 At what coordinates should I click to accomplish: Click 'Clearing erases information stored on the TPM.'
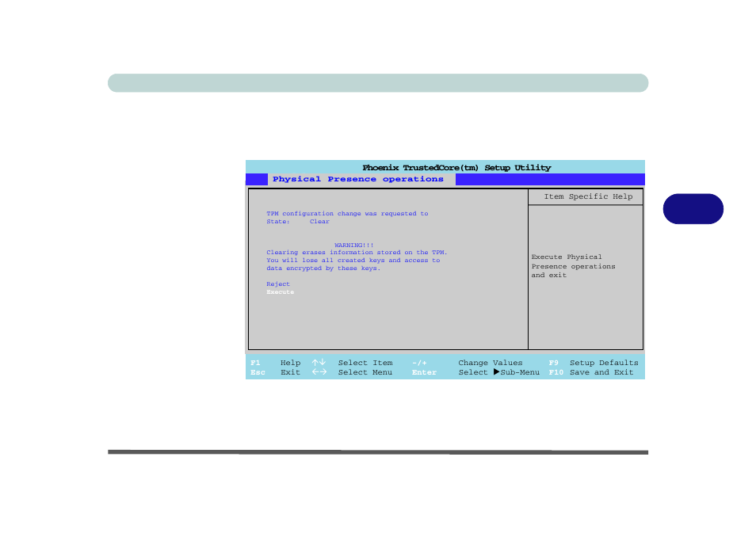[x=357, y=252]
